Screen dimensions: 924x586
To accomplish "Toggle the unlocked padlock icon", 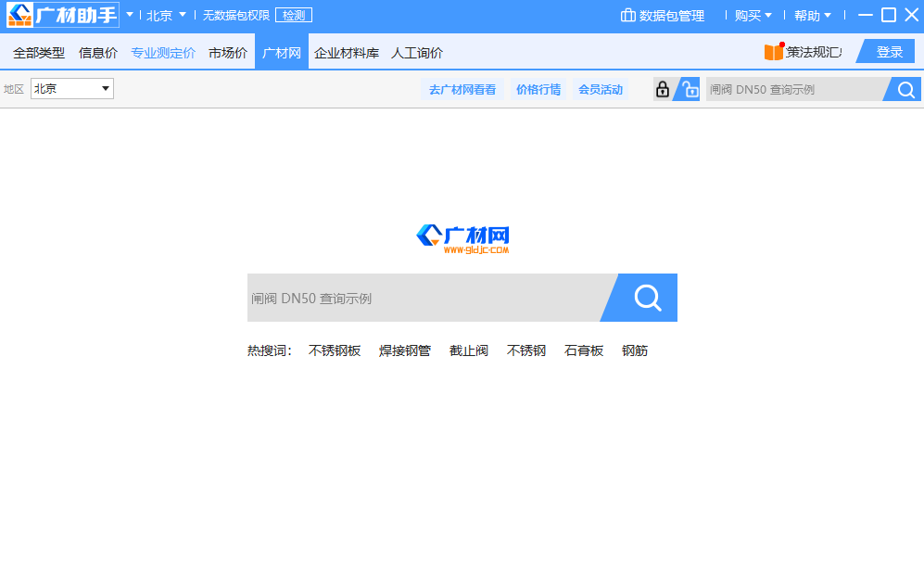I will (690, 89).
